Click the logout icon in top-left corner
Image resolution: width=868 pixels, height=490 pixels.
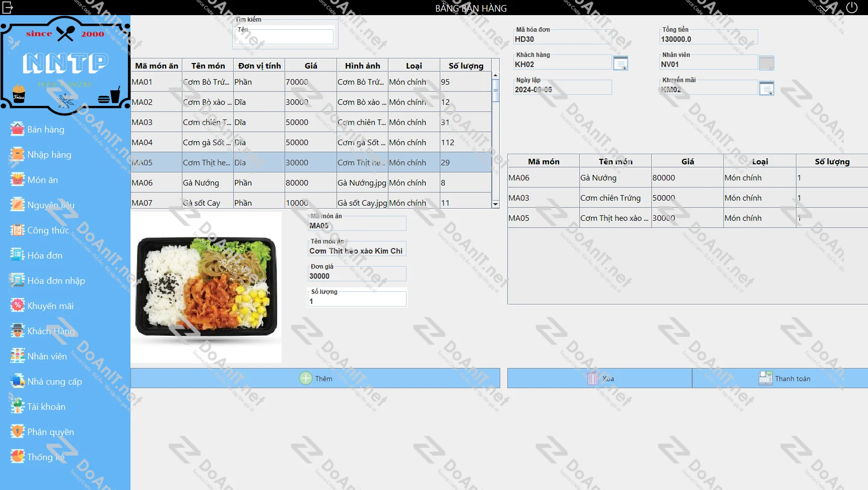click(x=8, y=8)
